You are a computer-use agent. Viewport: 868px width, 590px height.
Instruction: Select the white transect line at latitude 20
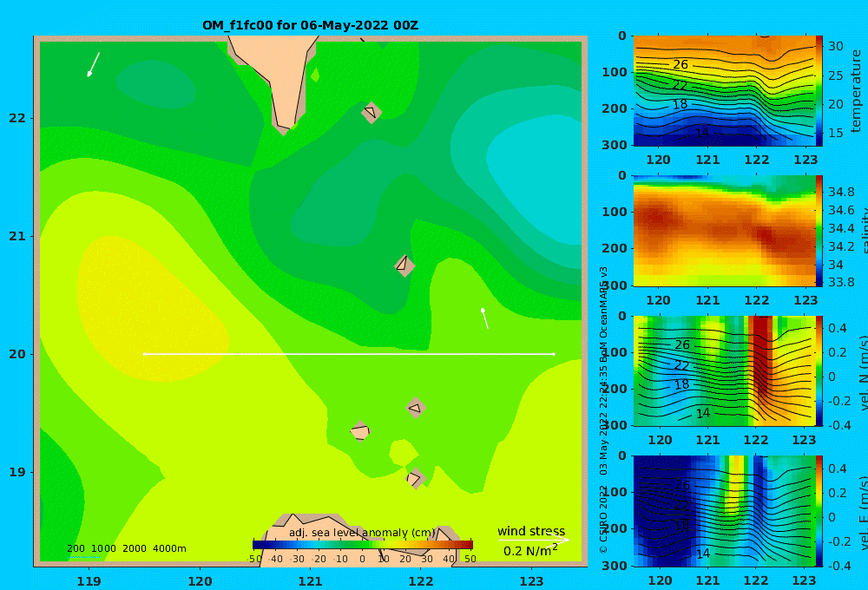click(349, 354)
